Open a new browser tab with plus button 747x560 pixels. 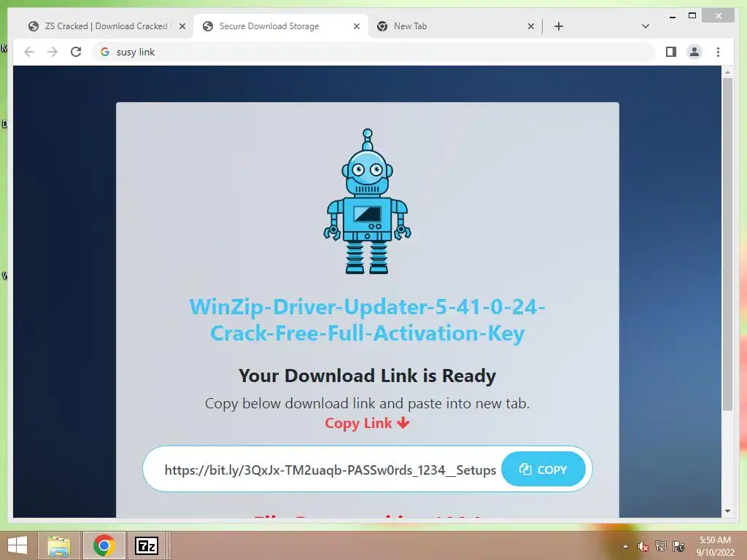[559, 26]
